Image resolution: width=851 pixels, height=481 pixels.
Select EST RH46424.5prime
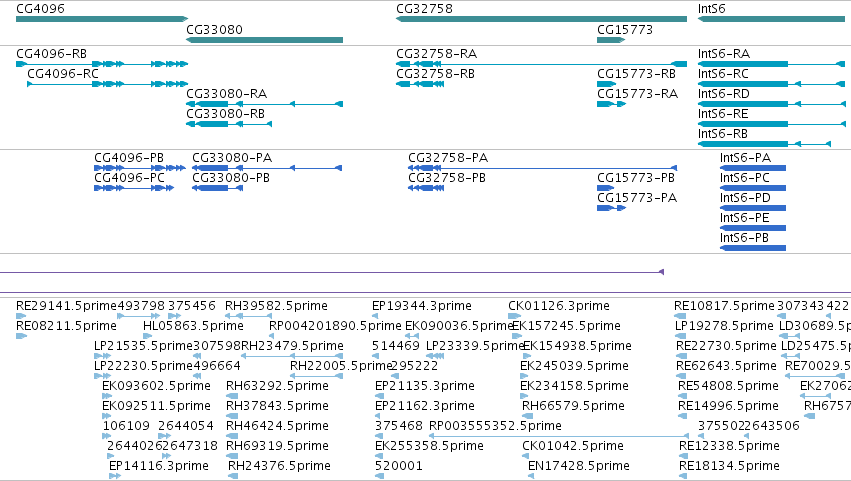232,436
